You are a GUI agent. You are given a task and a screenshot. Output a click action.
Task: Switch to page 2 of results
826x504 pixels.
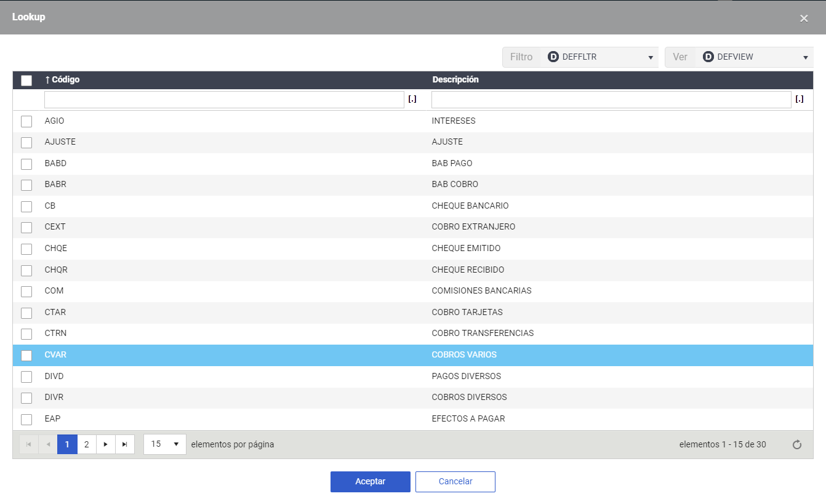87,444
